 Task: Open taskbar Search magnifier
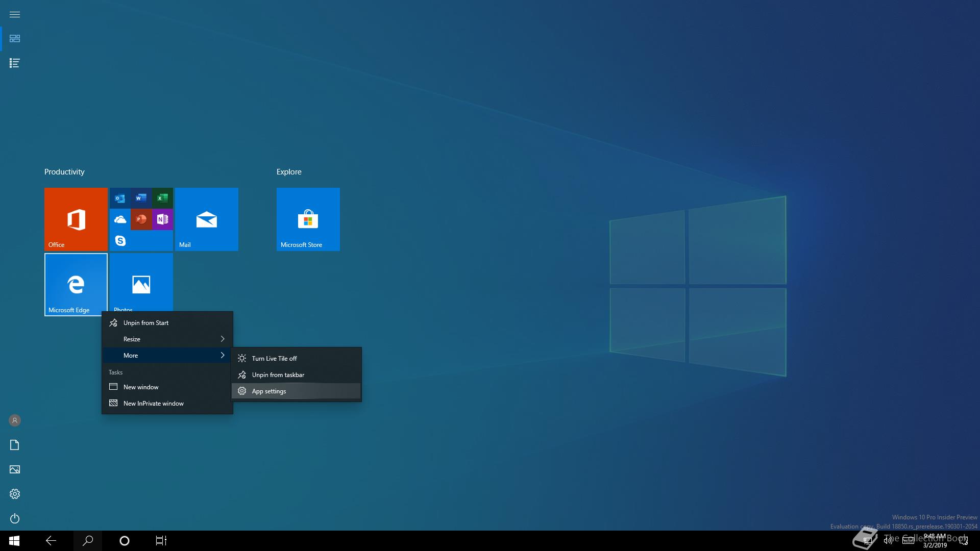pyautogui.click(x=88, y=541)
